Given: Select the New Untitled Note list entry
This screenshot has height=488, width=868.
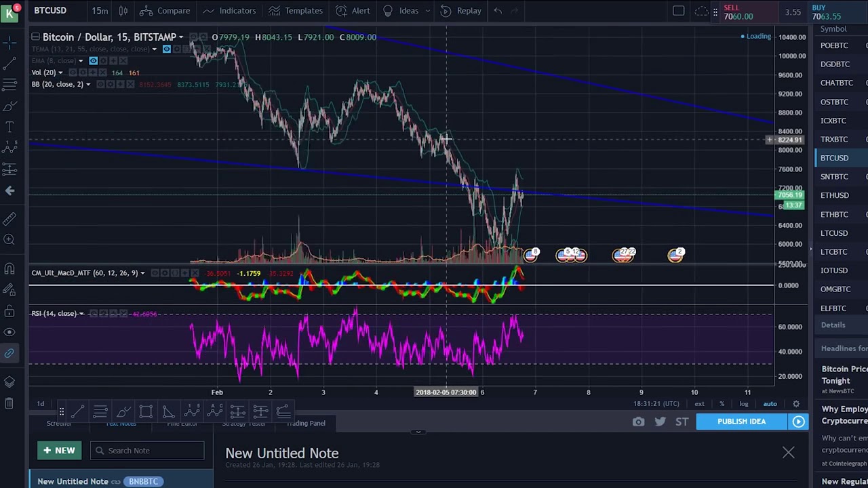Looking at the screenshot, I should (121, 481).
